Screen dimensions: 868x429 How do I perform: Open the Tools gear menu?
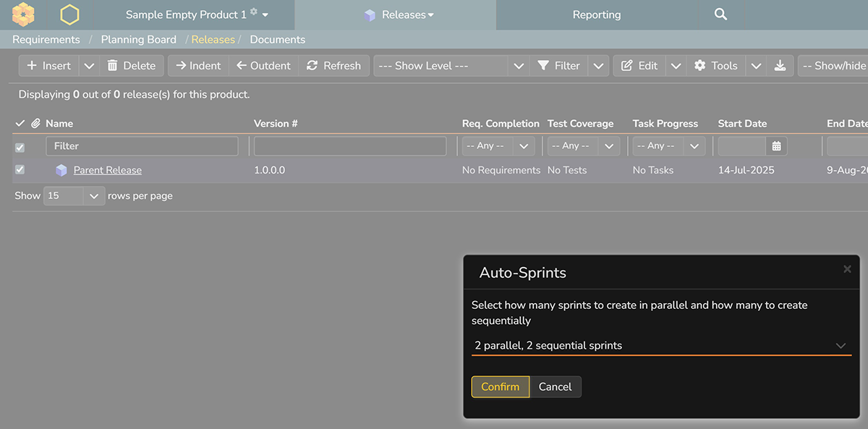click(715, 65)
